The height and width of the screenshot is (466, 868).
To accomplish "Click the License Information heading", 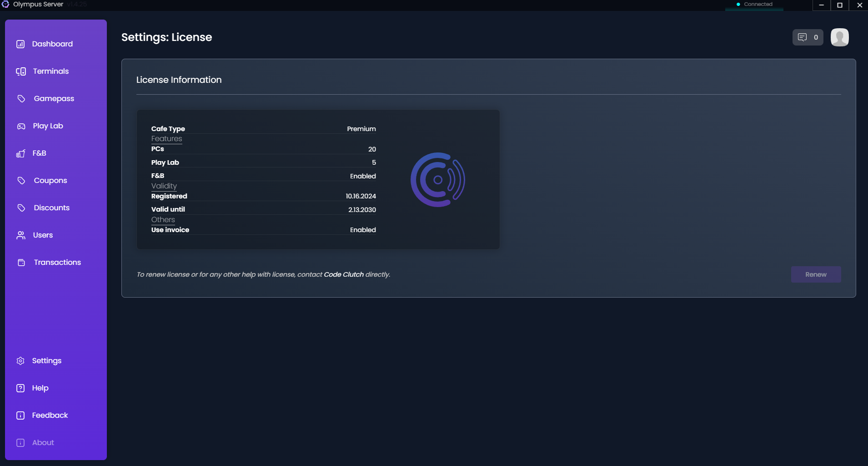I will (x=178, y=80).
